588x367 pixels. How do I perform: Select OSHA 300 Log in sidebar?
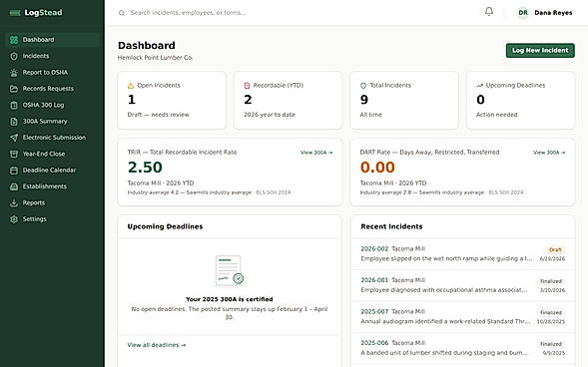tap(52, 105)
